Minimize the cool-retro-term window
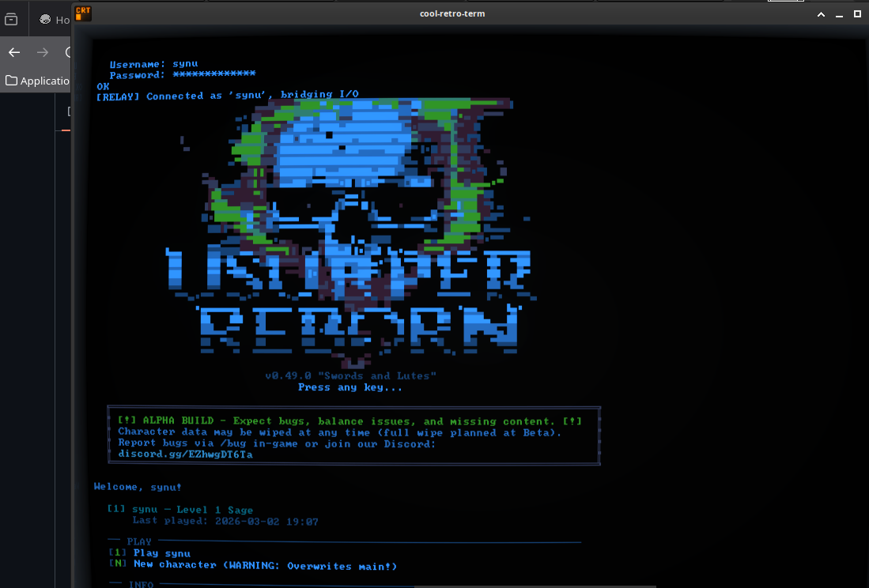 (x=837, y=13)
